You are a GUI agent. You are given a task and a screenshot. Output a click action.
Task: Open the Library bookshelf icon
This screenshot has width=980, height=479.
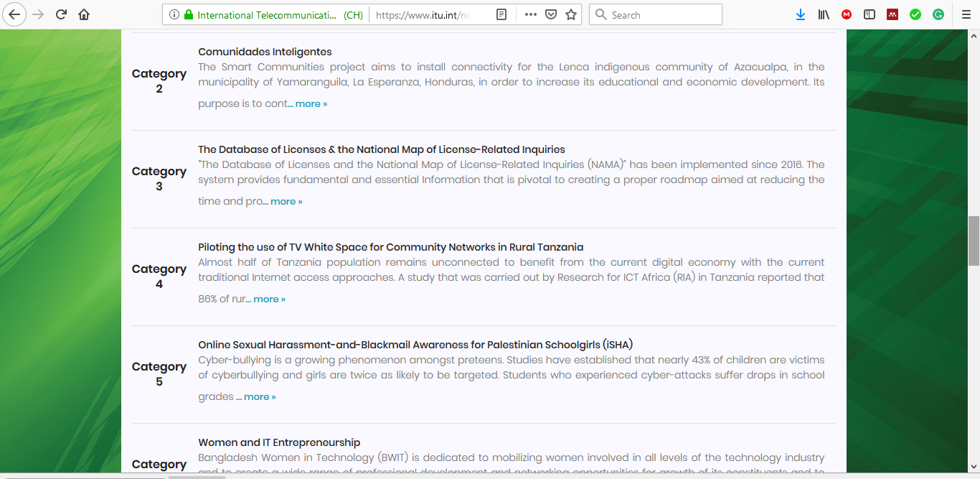[824, 14]
